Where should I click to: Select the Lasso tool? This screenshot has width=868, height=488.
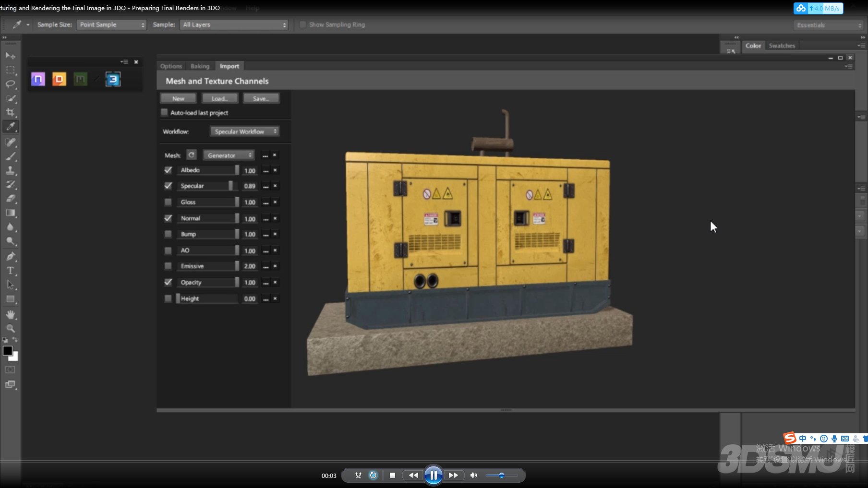click(x=10, y=84)
